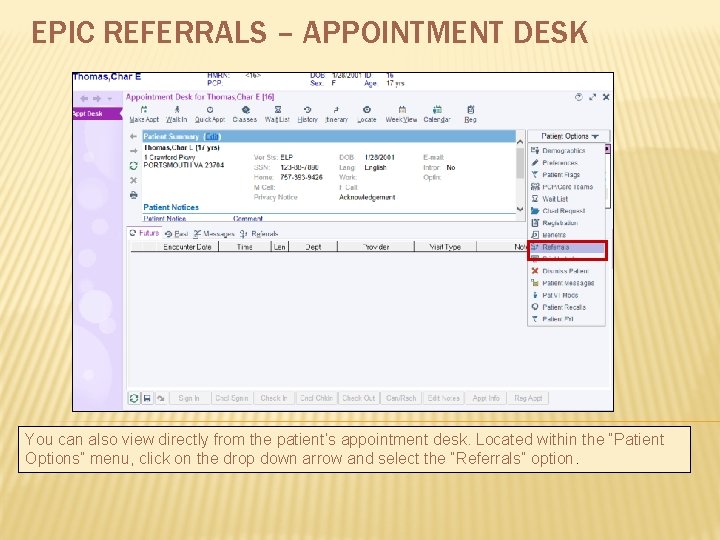720x540 pixels.
Task: Click the Edit link in Patient Summary
Action: (x=212, y=136)
